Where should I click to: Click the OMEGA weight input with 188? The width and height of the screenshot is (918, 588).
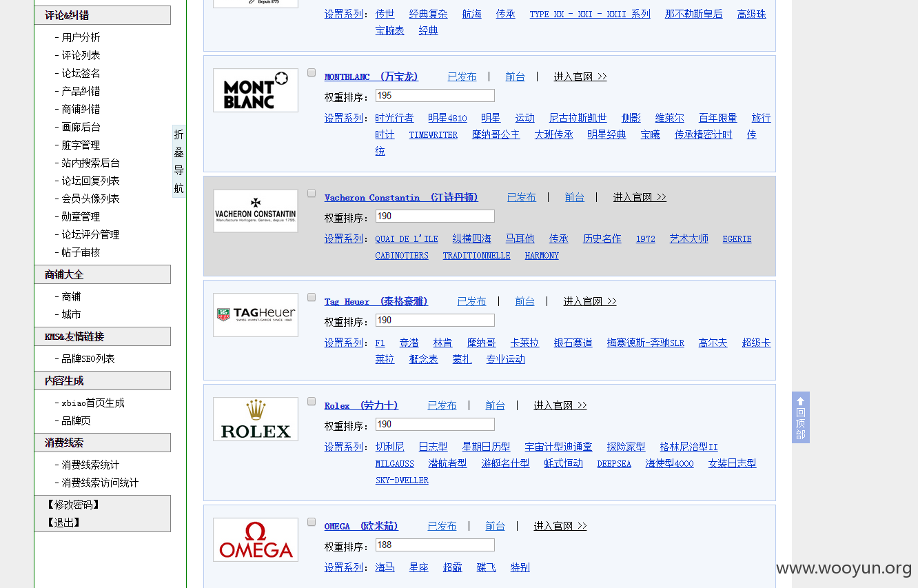(435, 545)
